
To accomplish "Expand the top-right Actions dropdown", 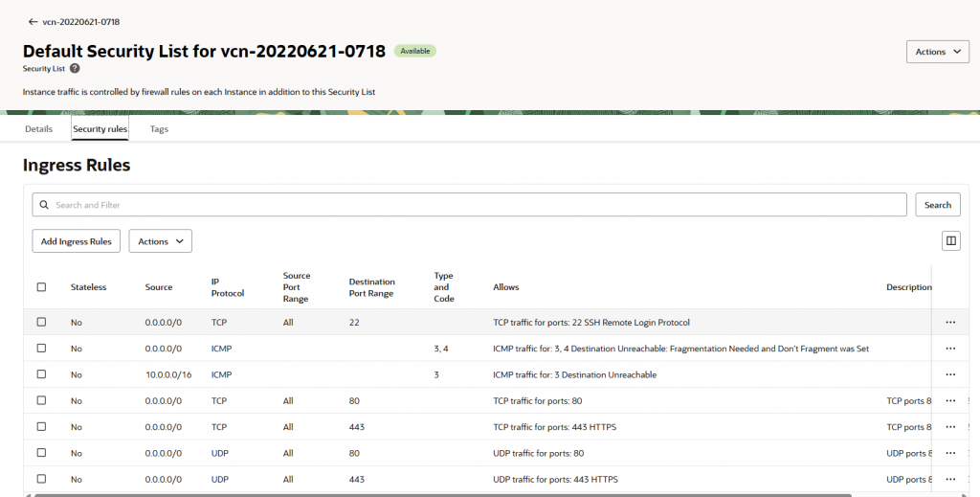I will click(937, 52).
